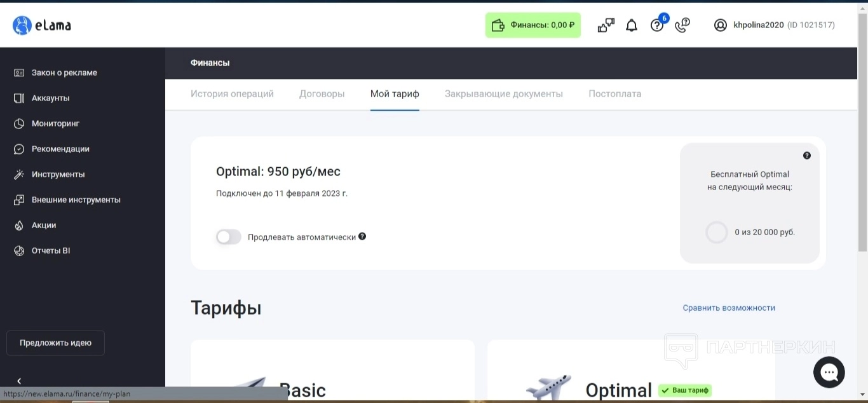
Task: Open help question mark with badge
Action: [658, 24]
